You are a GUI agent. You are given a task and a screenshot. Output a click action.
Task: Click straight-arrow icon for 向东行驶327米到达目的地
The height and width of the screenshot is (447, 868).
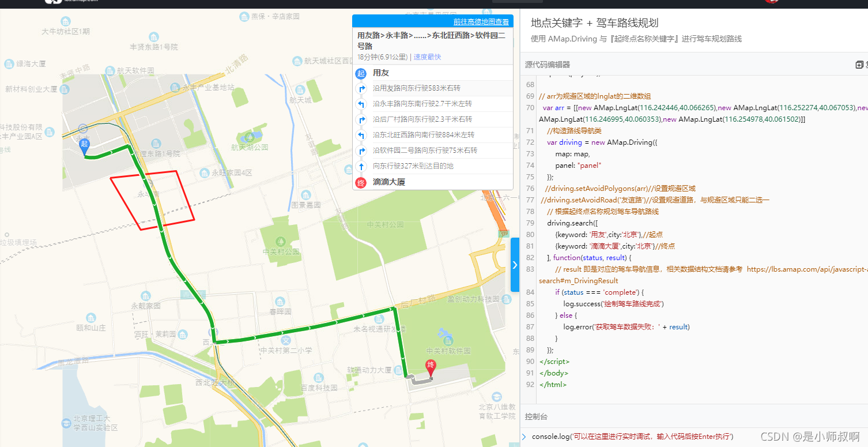(x=361, y=166)
